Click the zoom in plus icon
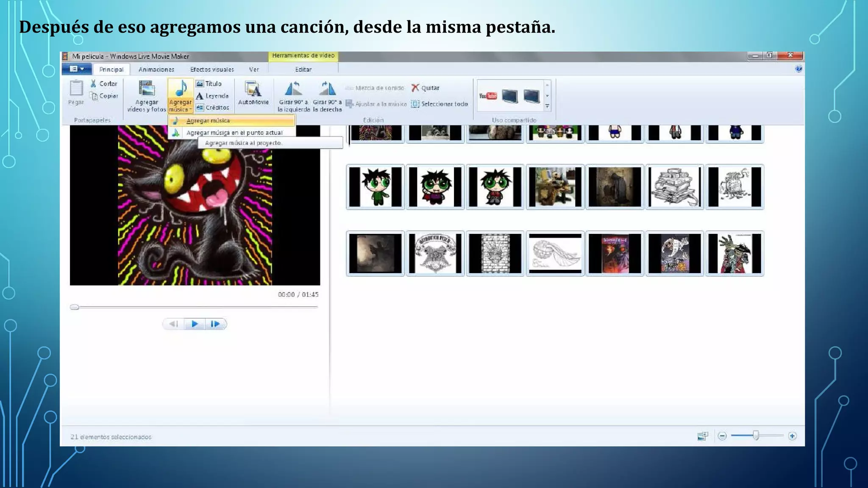 coord(792,436)
